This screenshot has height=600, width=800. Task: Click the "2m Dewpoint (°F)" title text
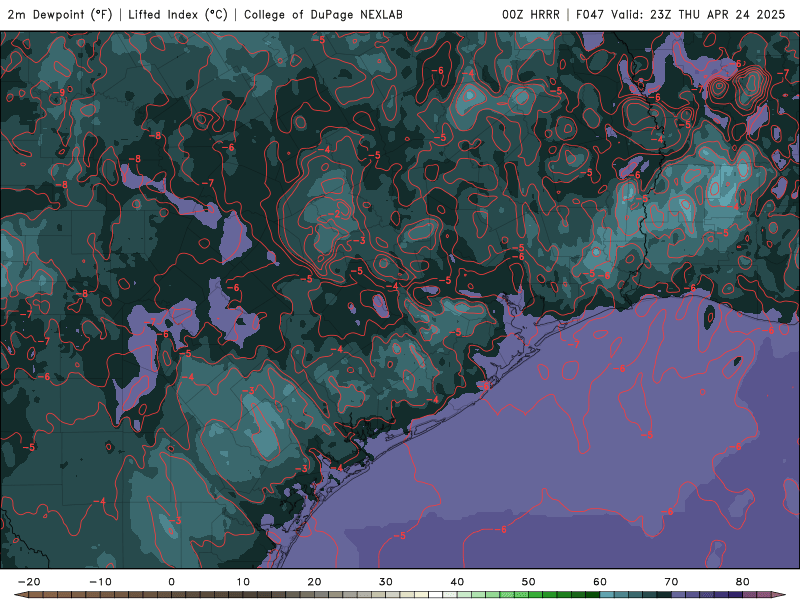(x=60, y=15)
